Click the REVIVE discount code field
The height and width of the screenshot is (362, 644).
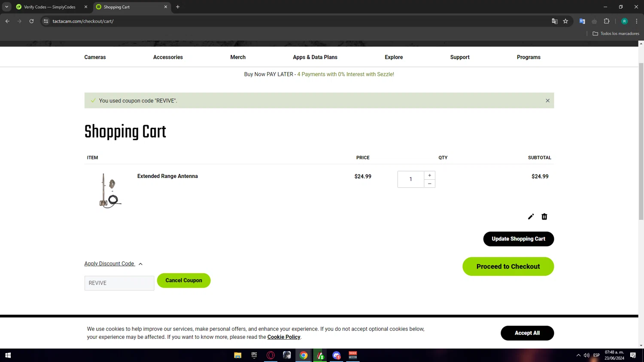click(x=119, y=283)
